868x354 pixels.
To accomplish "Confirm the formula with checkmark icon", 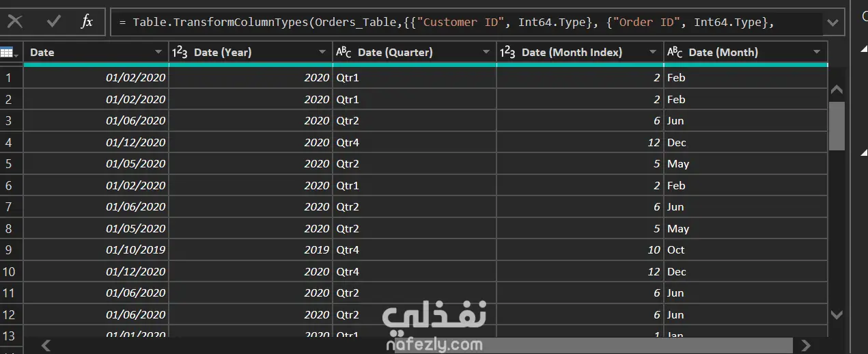I will (54, 22).
